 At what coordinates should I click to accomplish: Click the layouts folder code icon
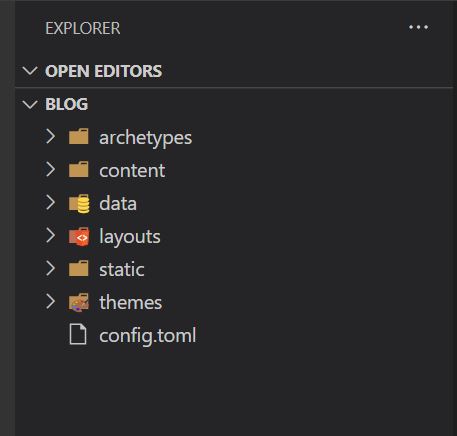(x=79, y=236)
